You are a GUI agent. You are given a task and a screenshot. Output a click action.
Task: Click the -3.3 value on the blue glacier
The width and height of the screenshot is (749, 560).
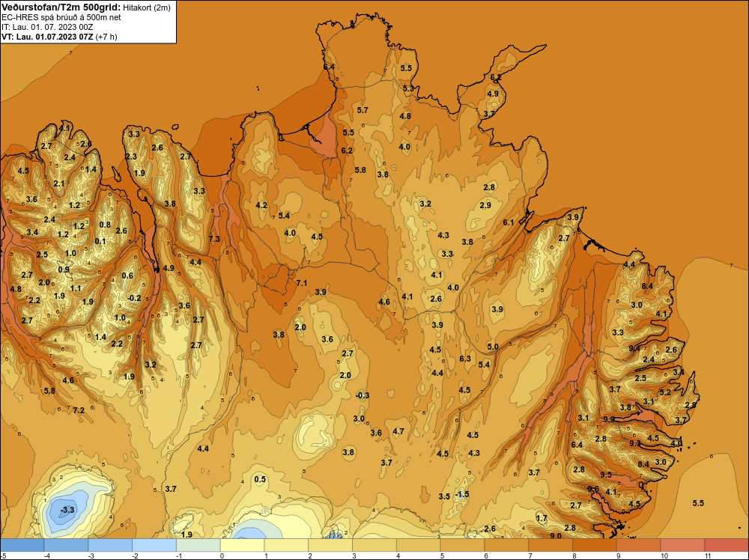click(67, 510)
